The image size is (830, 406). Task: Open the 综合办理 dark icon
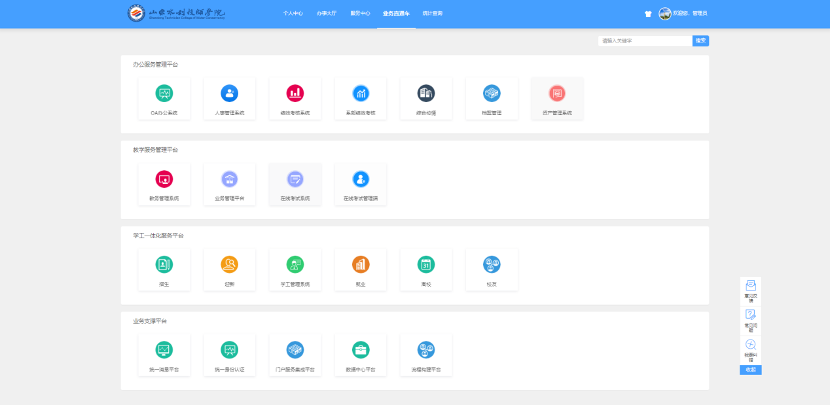pyautogui.click(x=426, y=93)
